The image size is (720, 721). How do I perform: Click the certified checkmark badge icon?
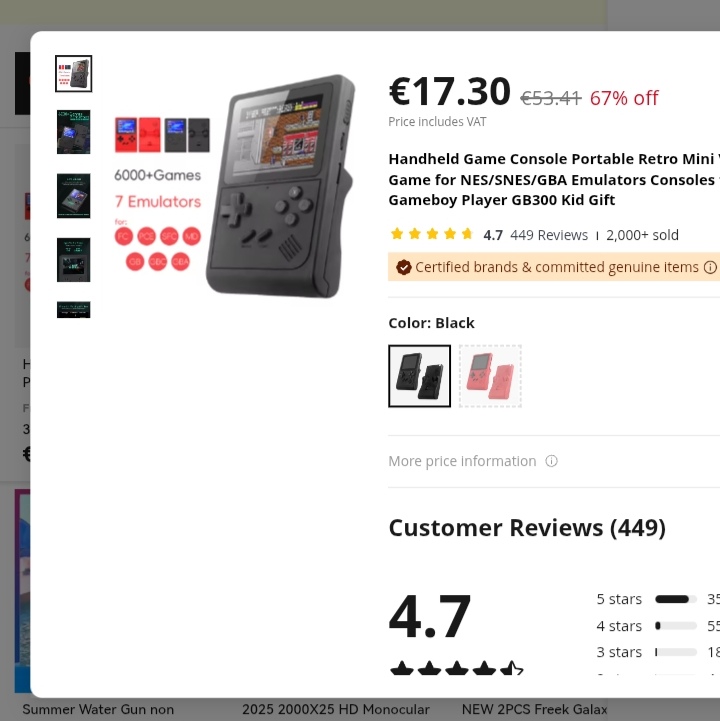(403, 267)
